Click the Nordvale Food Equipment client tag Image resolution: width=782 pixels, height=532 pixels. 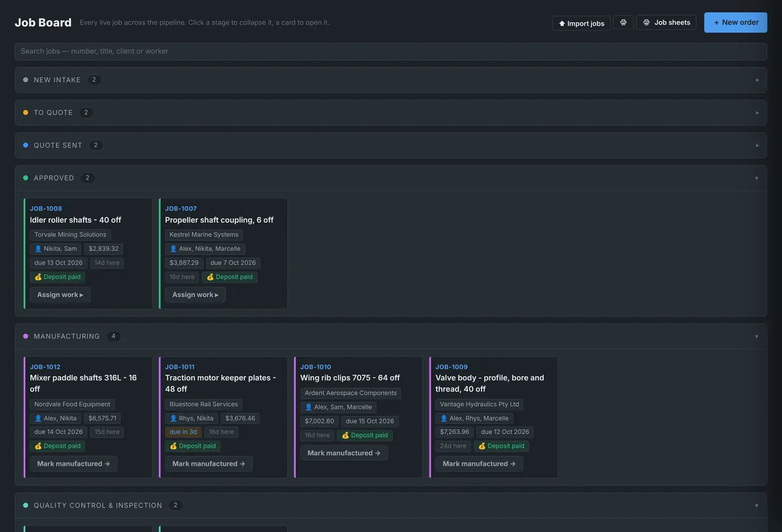[72, 404]
